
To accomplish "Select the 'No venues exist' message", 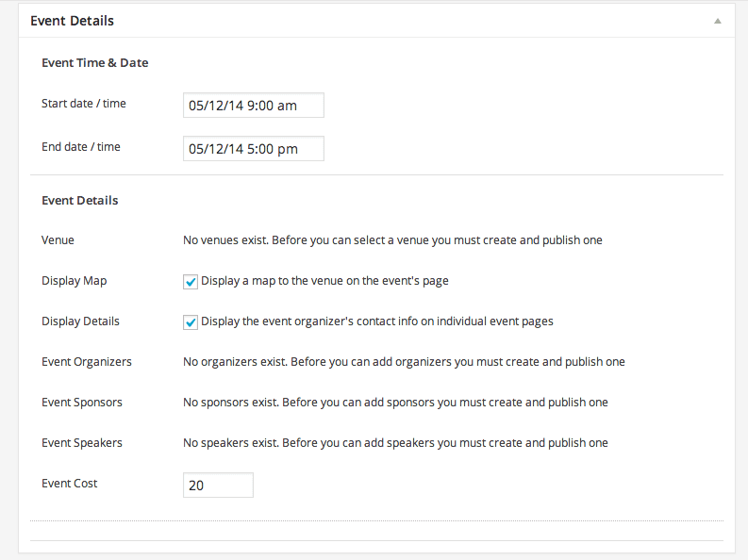I will point(392,240).
